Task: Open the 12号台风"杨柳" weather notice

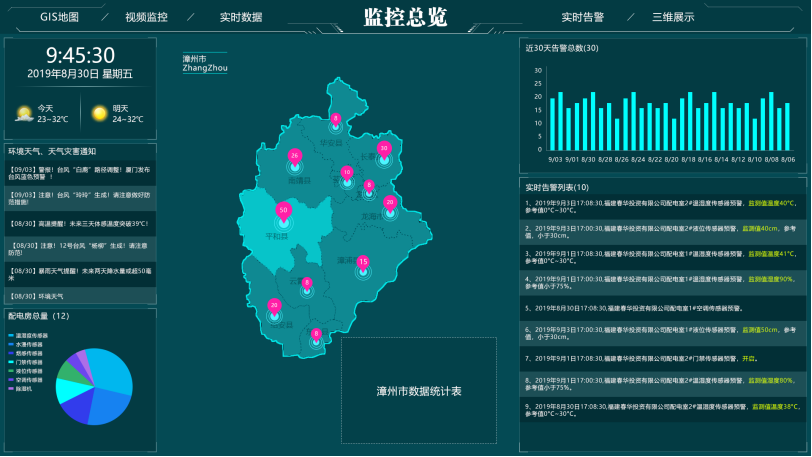Action: 80,249
